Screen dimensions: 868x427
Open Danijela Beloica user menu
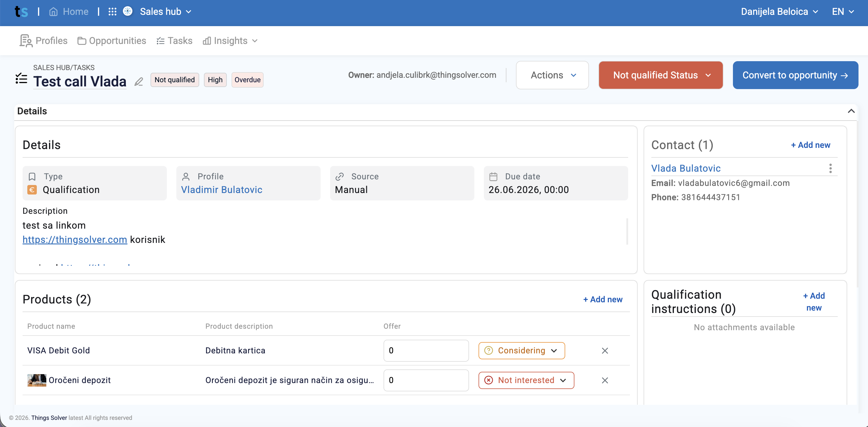[x=779, y=12]
